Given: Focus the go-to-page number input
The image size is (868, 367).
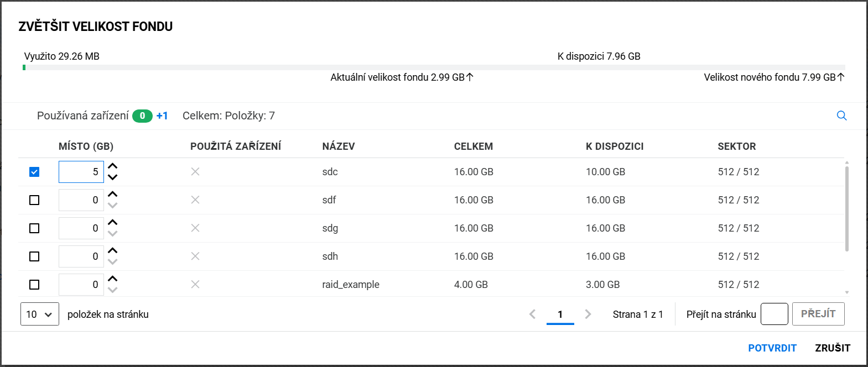Looking at the screenshot, I should [x=774, y=314].
